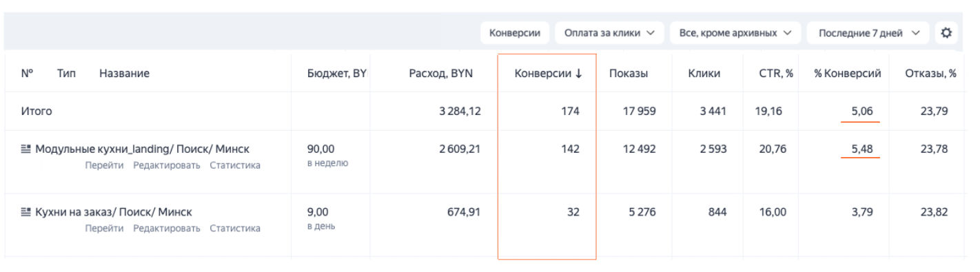
Task: Open the settings gear icon
Action: [946, 32]
